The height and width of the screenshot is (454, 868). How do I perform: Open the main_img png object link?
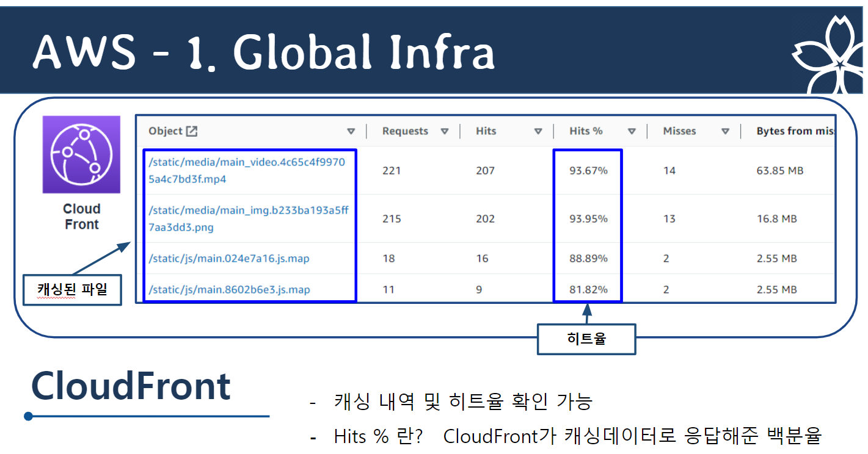coord(249,219)
